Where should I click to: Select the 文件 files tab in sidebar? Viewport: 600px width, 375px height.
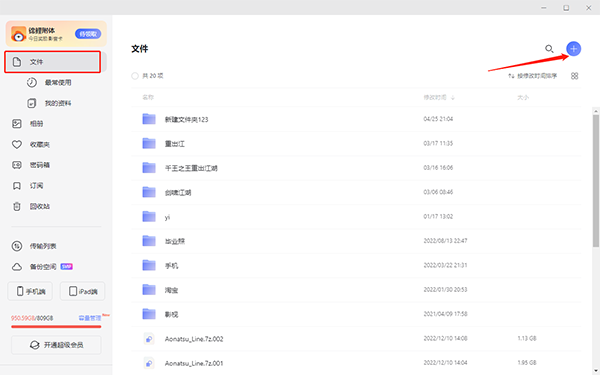52,62
